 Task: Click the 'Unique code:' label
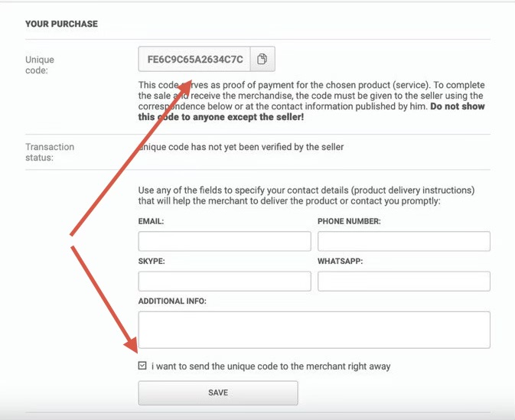(x=39, y=64)
